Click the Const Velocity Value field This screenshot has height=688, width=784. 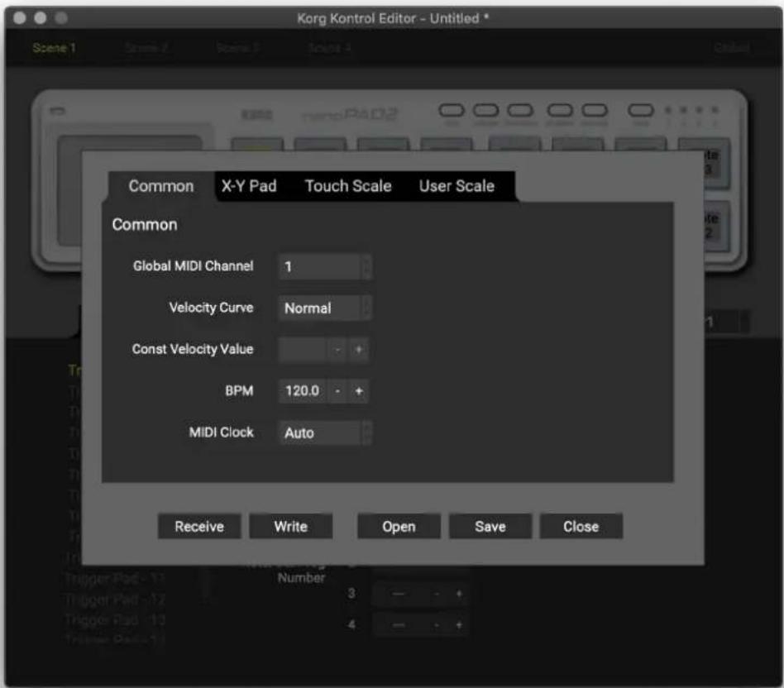303,349
